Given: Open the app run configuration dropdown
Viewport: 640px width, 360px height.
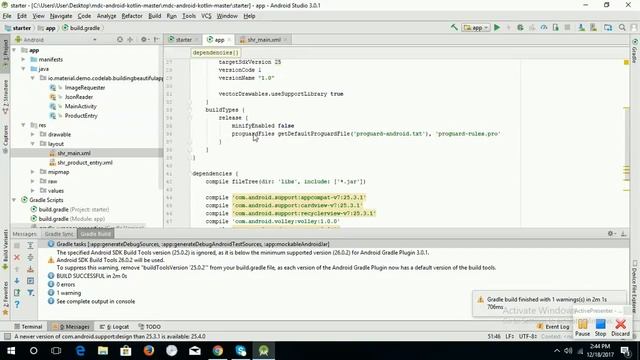Looking at the screenshot, I should [x=476, y=28].
